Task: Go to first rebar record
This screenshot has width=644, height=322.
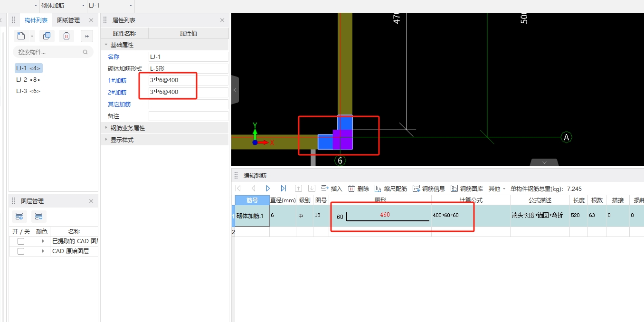Action: point(238,189)
